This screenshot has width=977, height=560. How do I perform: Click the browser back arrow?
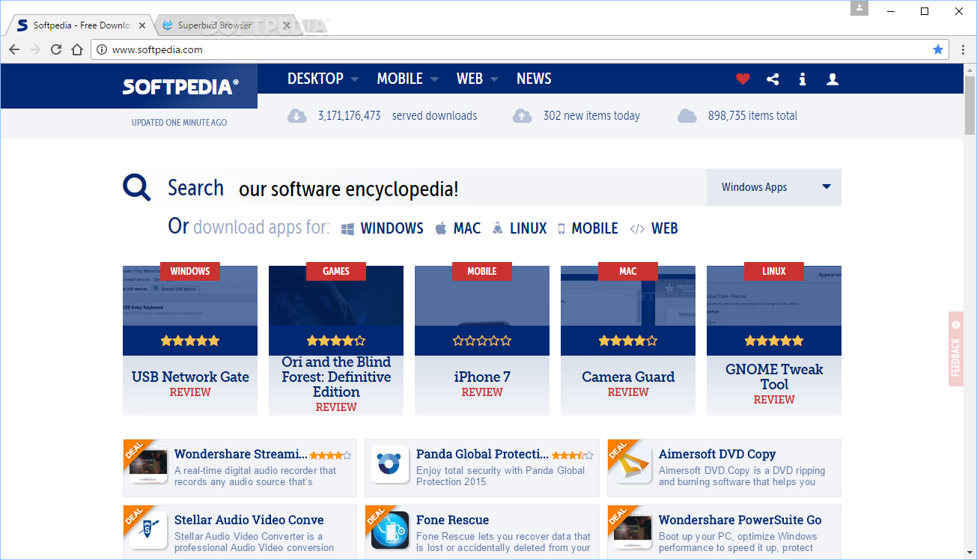[x=14, y=49]
